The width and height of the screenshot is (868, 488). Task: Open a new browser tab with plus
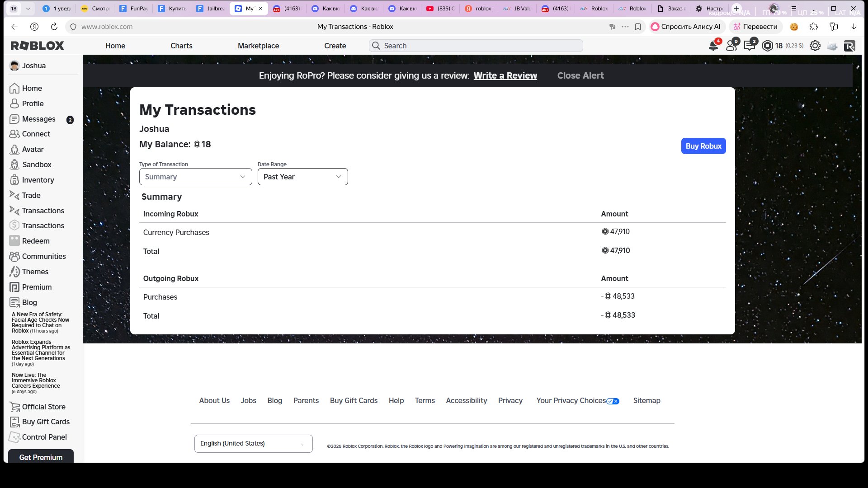[x=736, y=9]
